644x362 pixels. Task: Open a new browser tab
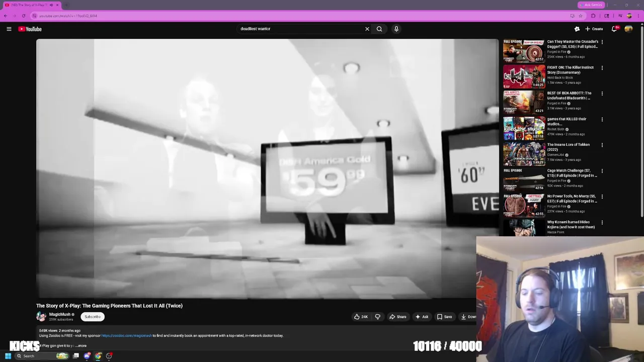[x=66, y=5]
